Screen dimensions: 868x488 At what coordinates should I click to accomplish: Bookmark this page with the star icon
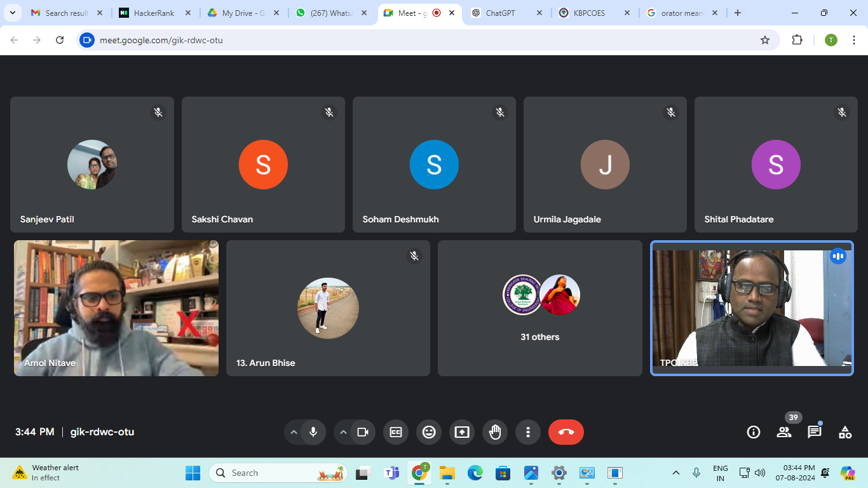point(765,40)
